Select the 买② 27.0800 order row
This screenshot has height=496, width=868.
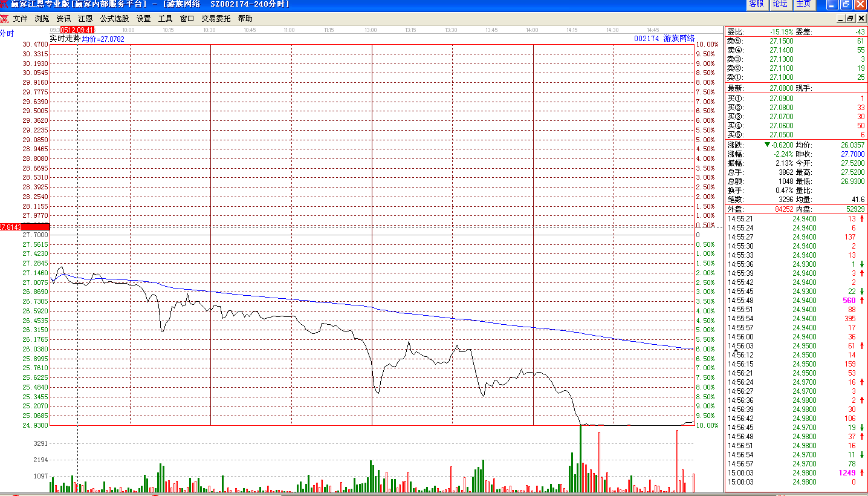(x=796, y=107)
